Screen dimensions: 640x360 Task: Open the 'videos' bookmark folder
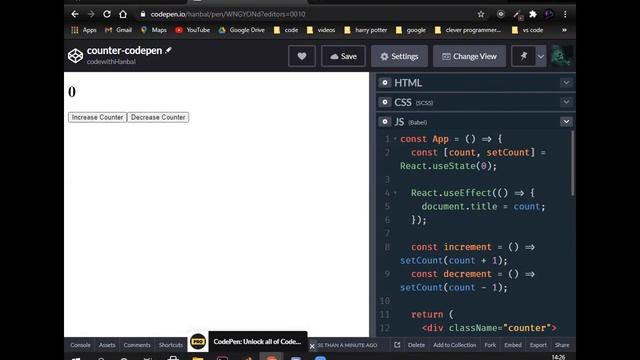321,30
